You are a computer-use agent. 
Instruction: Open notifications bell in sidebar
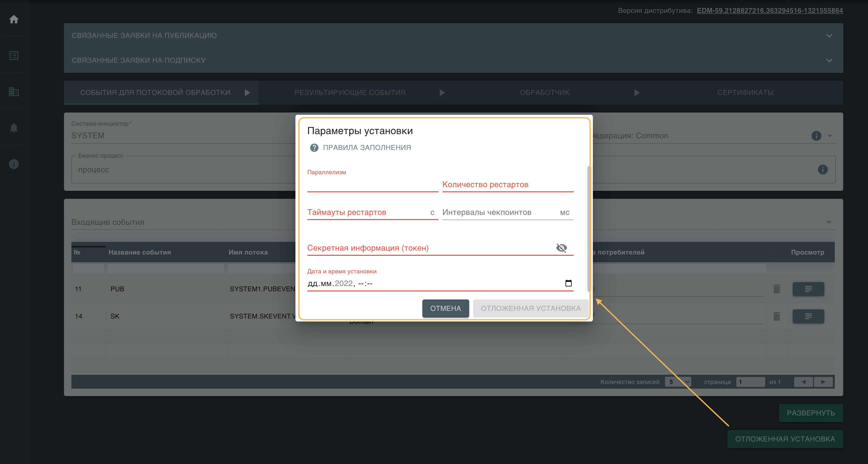[x=14, y=128]
